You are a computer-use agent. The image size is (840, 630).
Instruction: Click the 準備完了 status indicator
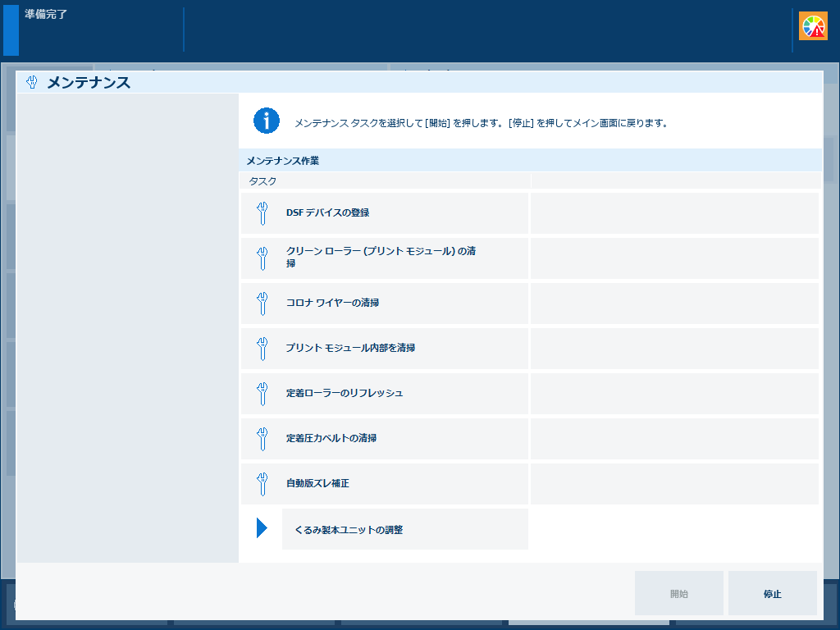(x=46, y=15)
